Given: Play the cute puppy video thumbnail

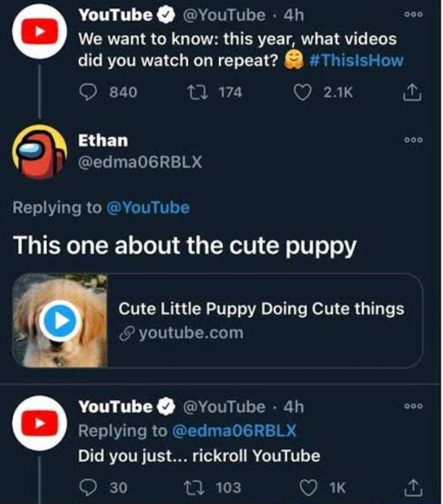Looking at the screenshot, I should click(x=60, y=321).
